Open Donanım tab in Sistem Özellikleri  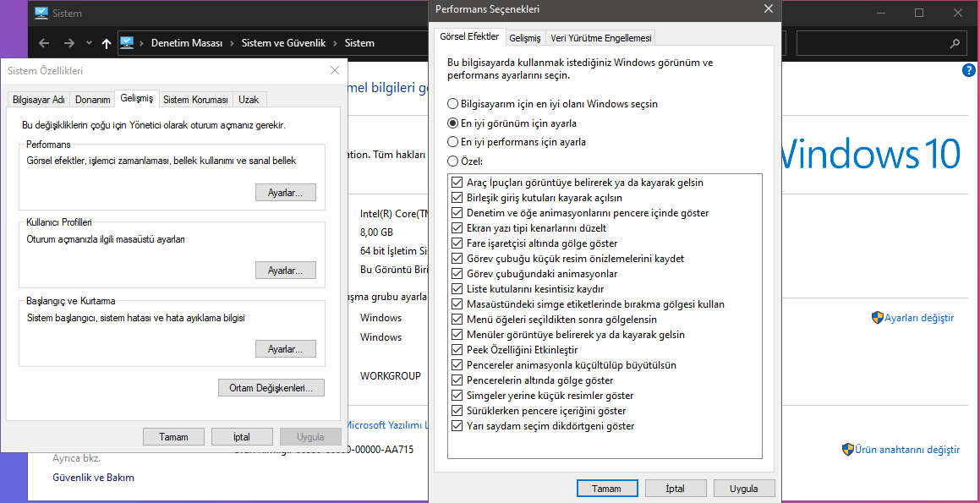pos(93,100)
